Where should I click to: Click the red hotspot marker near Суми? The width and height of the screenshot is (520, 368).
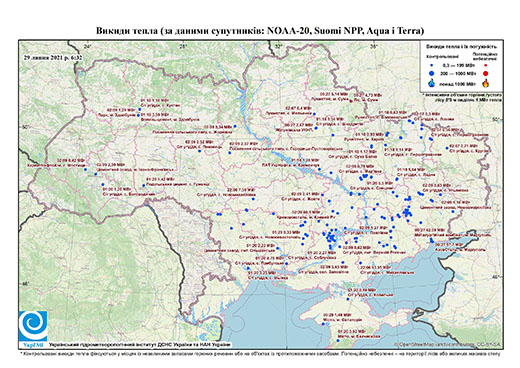click(351, 102)
